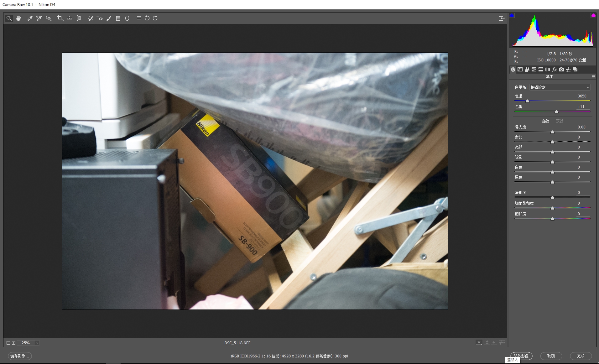Select the Radial Filter tool
The width and height of the screenshot is (599, 364).
(127, 18)
